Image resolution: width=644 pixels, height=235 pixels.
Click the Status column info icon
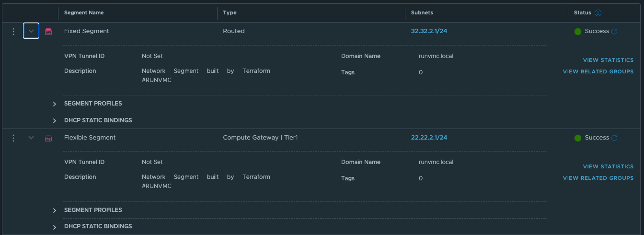(598, 13)
